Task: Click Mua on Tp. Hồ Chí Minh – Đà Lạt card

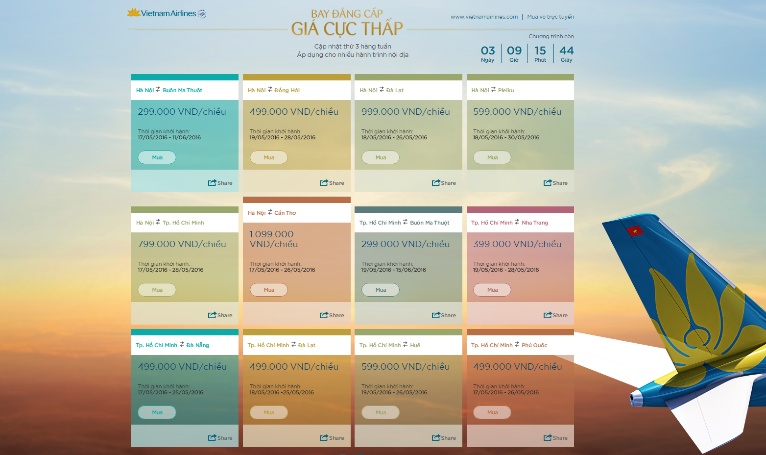Action: [x=269, y=412]
